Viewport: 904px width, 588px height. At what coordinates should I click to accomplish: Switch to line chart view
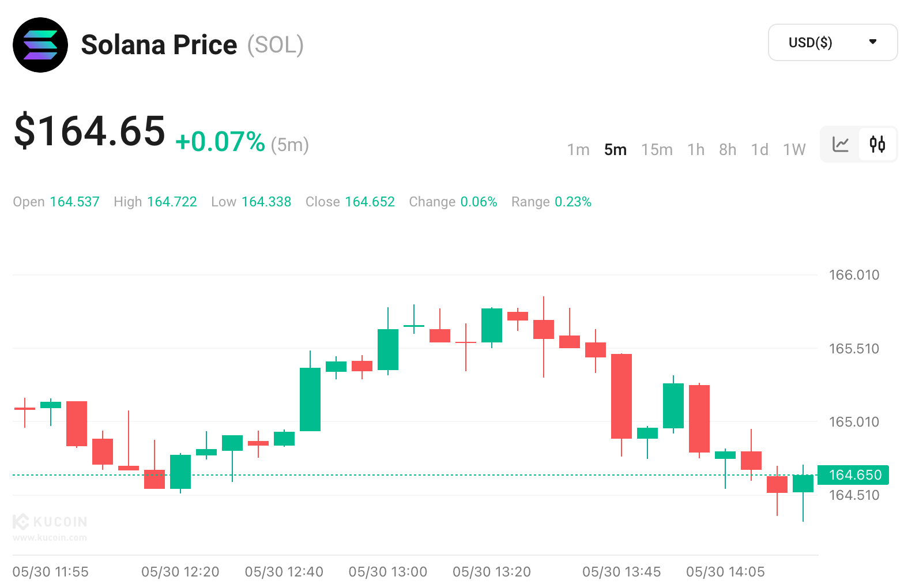841,144
